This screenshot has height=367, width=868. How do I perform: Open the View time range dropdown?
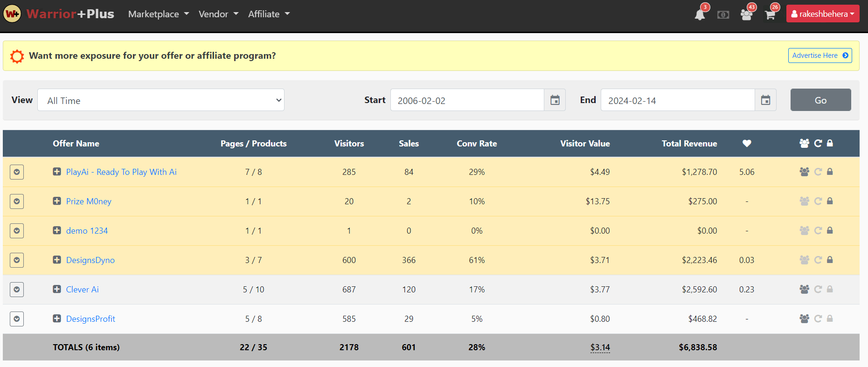tap(161, 100)
